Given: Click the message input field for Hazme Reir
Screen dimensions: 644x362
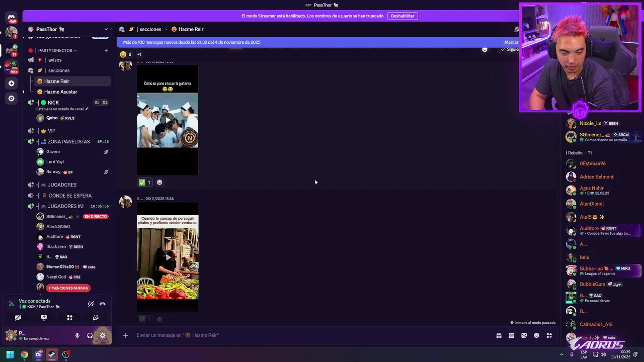Looking at the screenshot, I should coord(312,335).
